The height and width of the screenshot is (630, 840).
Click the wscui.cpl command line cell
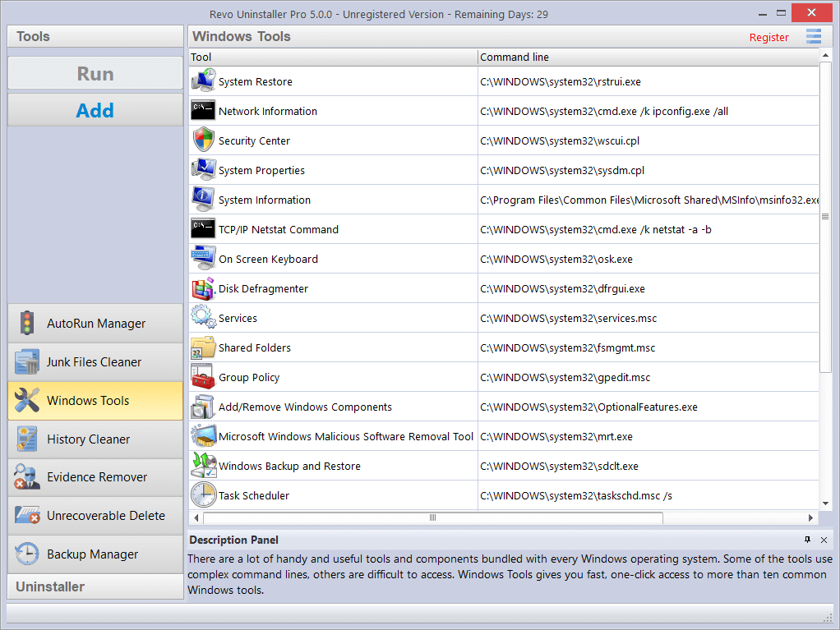point(648,140)
